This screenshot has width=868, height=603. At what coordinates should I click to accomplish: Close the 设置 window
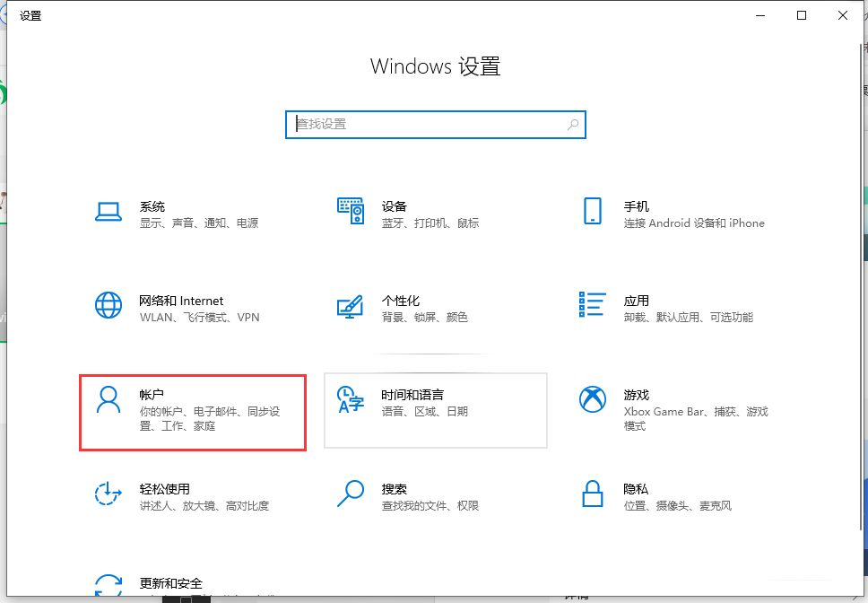tap(843, 15)
